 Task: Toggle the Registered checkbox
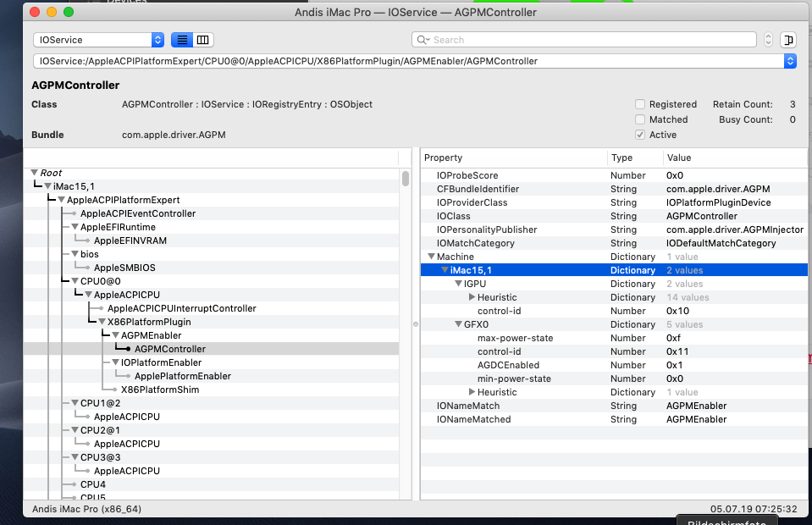pyautogui.click(x=640, y=104)
